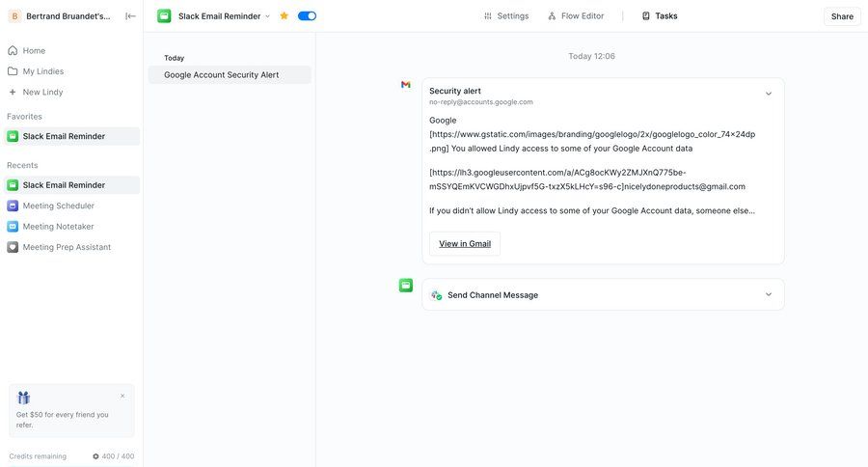The width and height of the screenshot is (868, 467).
Task: Open Slack Email Reminder under Favorites
Action: [x=71, y=136]
